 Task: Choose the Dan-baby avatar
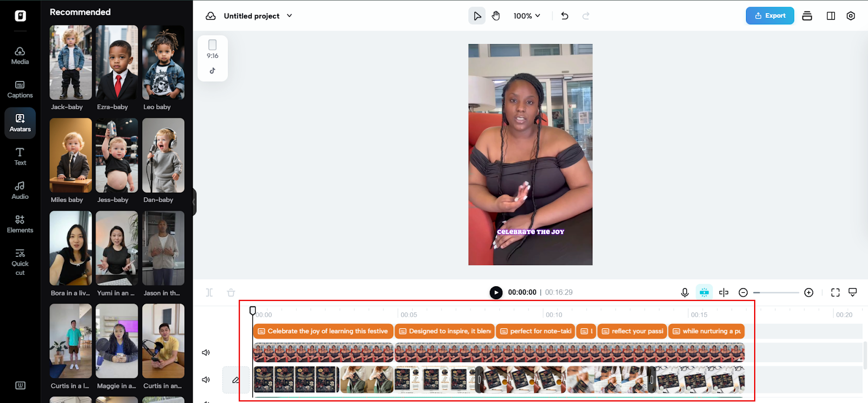[x=163, y=155]
